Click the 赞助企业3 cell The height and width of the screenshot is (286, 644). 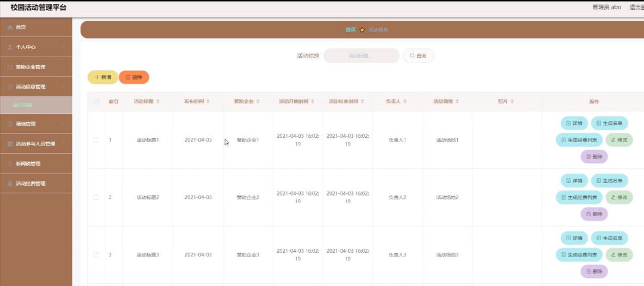click(x=248, y=255)
